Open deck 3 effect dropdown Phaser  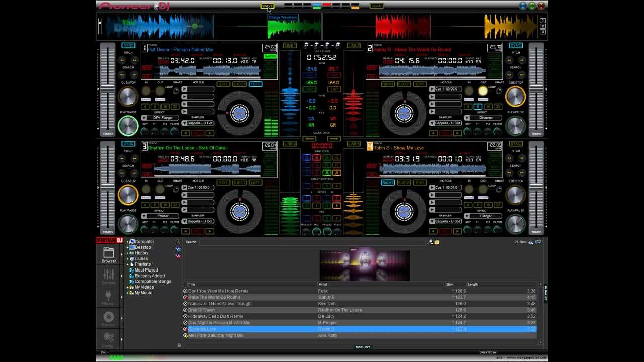[159, 216]
